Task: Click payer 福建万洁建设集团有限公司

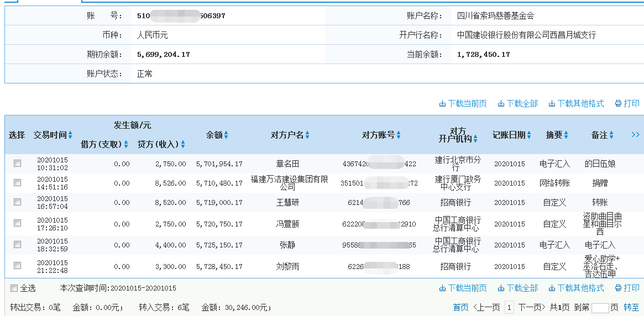Action: tap(290, 183)
